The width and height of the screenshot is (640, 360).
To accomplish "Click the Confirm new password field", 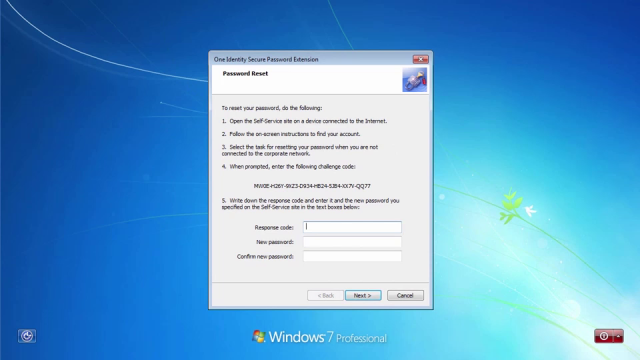I will click(x=352, y=256).
